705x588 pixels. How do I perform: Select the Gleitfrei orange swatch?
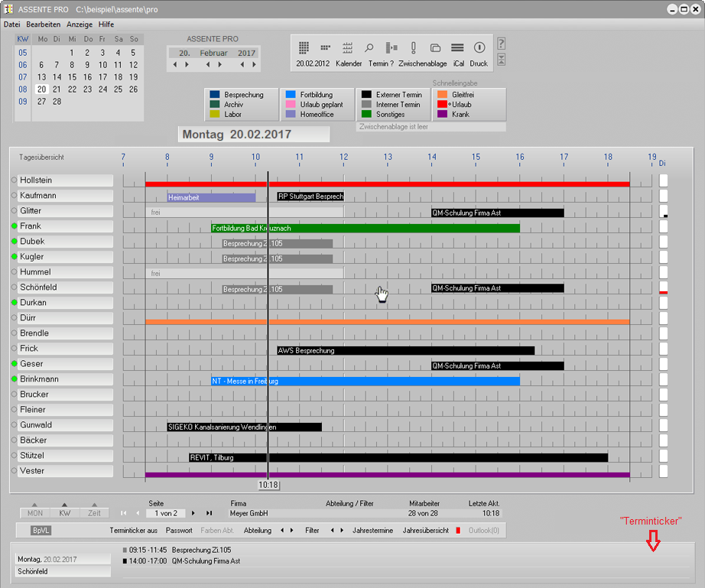pos(443,94)
